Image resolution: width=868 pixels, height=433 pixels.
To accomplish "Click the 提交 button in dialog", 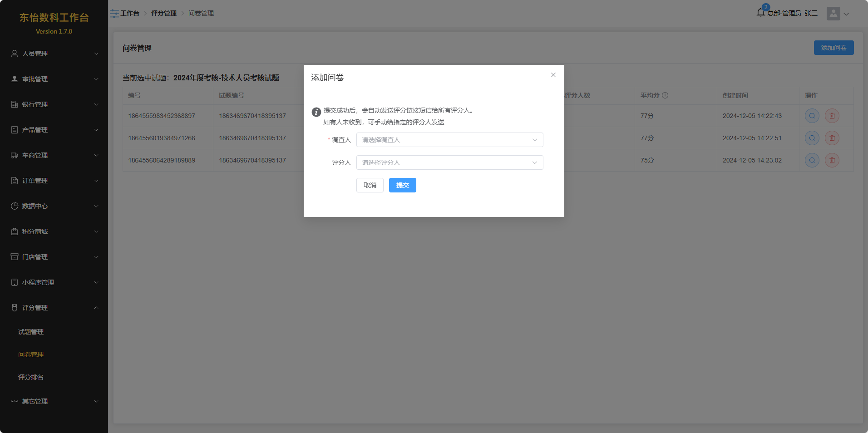I will (x=402, y=185).
